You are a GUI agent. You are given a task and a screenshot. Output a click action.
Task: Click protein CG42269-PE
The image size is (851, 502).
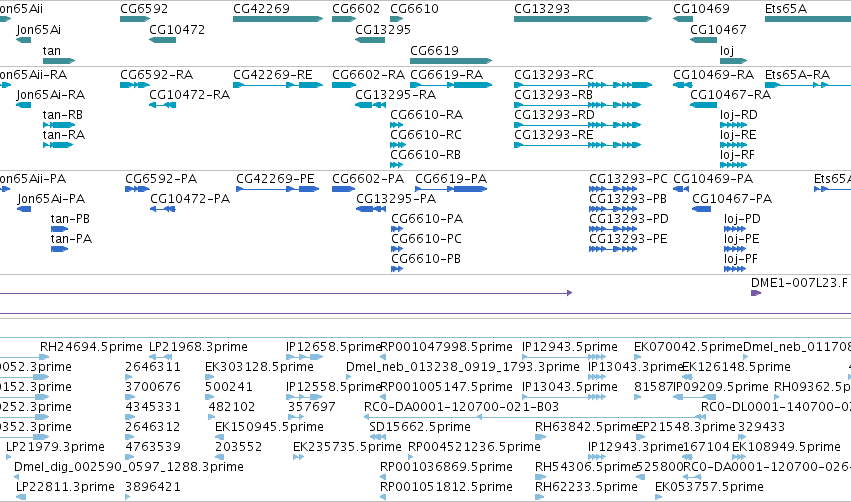pyautogui.click(x=275, y=179)
